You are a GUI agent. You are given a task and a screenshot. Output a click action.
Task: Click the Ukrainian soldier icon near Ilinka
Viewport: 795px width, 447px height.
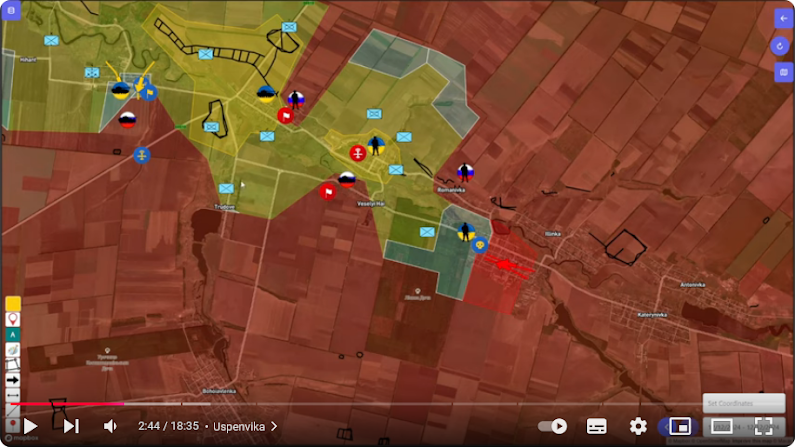pos(466,232)
